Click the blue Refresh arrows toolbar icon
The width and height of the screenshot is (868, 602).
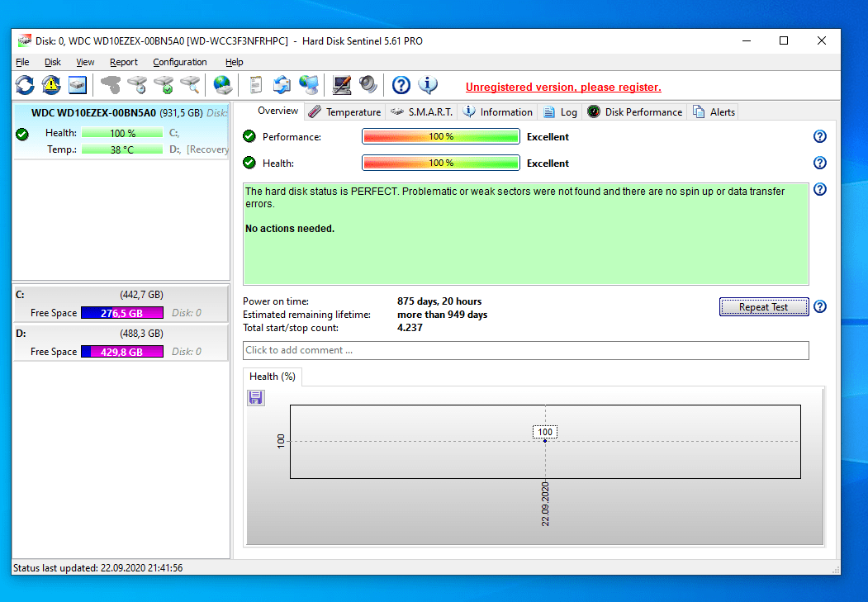click(x=25, y=85)
